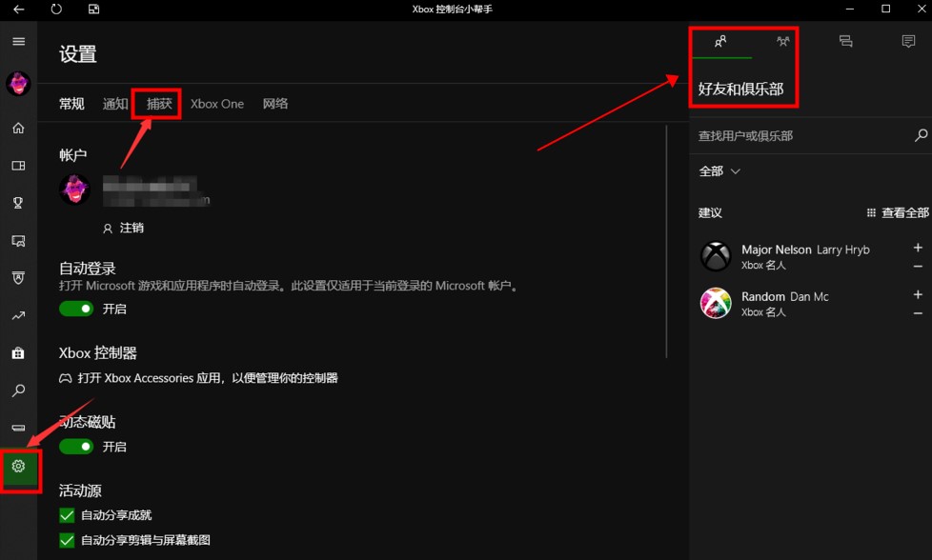Open Home from the sidebar
Viewport: 932px width, 560px height.
[18, 127]
